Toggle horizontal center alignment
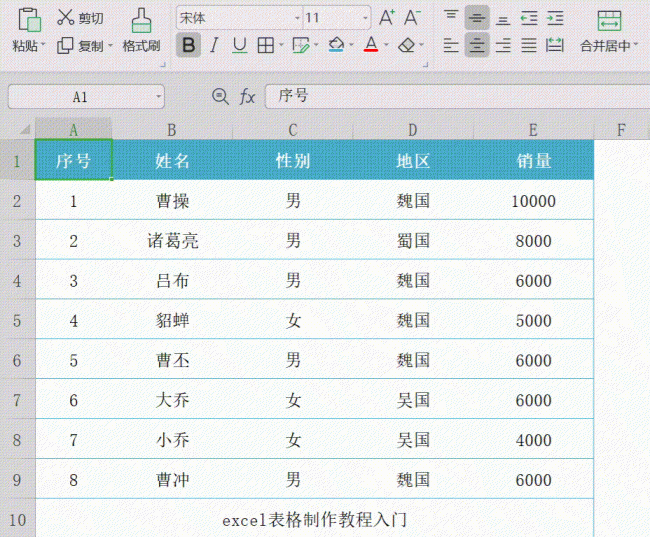The image size is (650, 537). tap(477, 45)
